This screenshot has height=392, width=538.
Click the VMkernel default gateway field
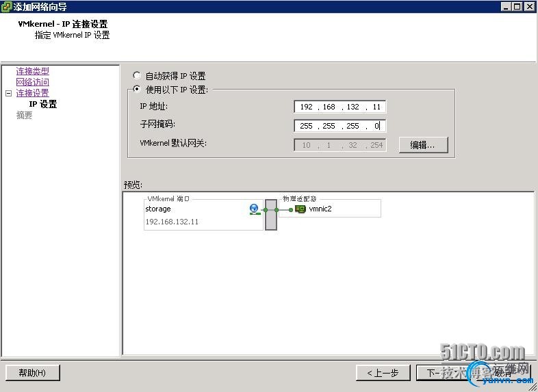(x=340, y=145)
